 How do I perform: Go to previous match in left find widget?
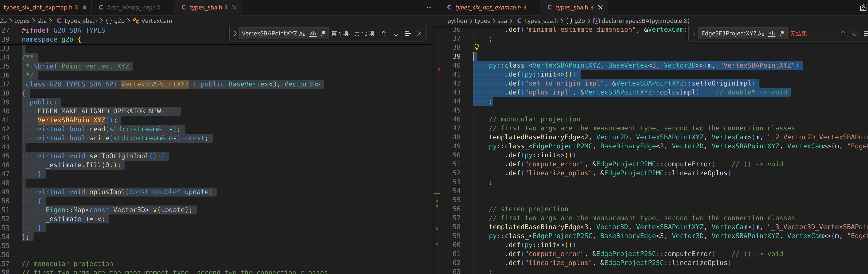tap(384, 33)
